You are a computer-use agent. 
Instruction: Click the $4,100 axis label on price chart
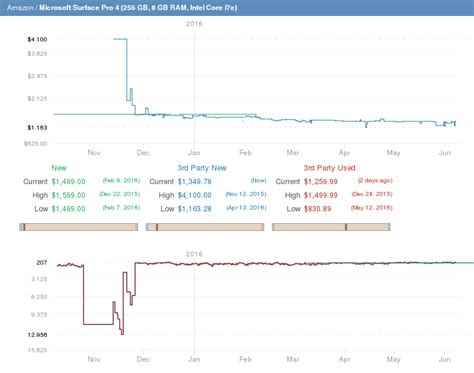(x=37, y=39)
